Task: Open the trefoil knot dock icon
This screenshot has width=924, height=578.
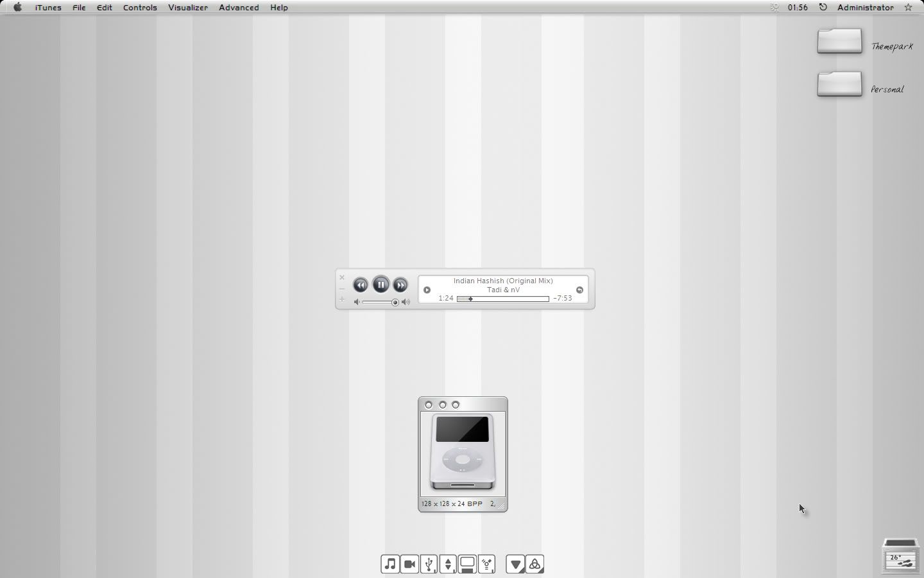Action: [535, 564]
